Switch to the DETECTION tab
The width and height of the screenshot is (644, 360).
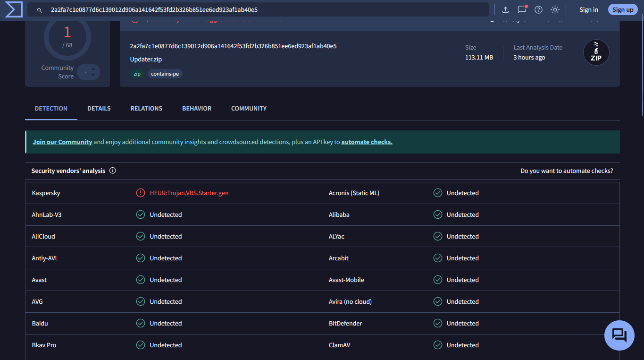click(x=51, y=109)
